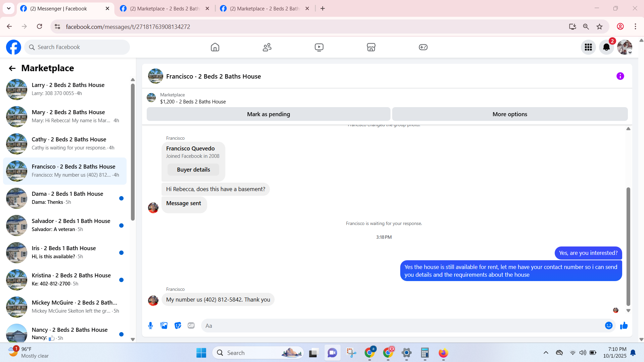644x362 pixels.
Task: Open the Windows Start menu
Action: [201, 353]
